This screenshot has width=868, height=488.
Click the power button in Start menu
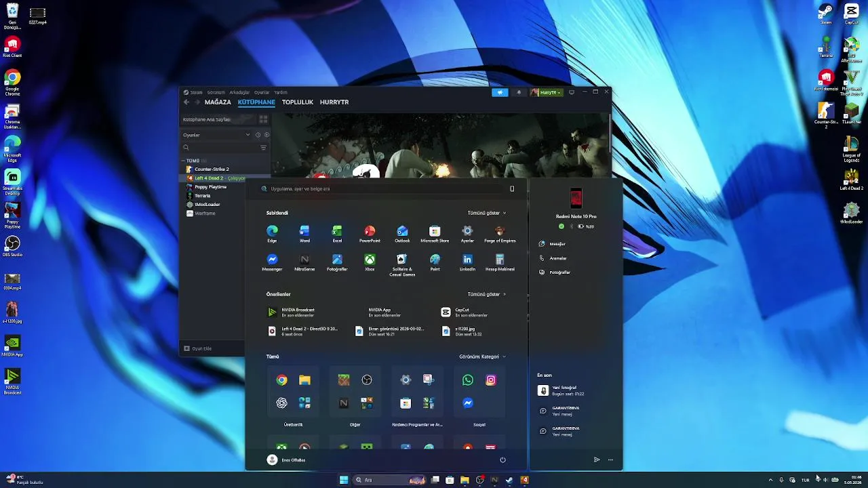tap(502, 460)
